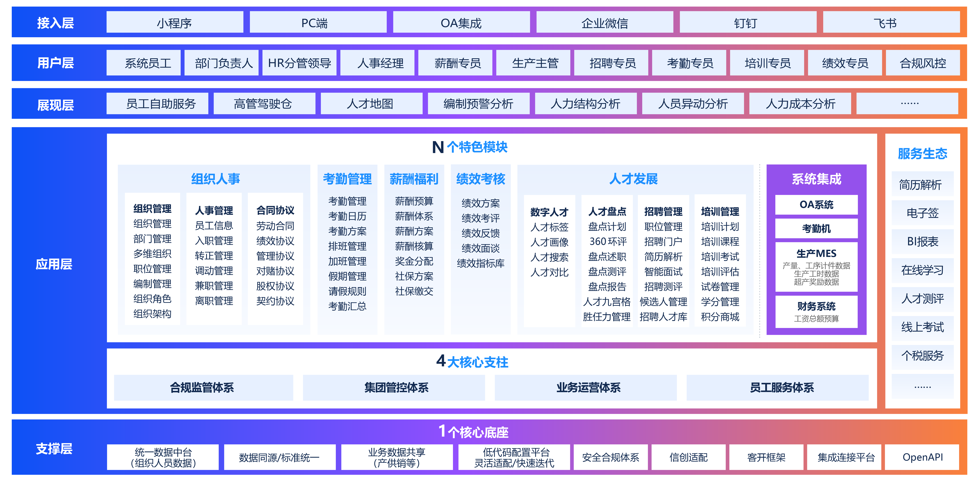The height and width of the screenshot is (490, 980).
Task: Select the 绩效专员 box
Action: click(x=845, y=63)
